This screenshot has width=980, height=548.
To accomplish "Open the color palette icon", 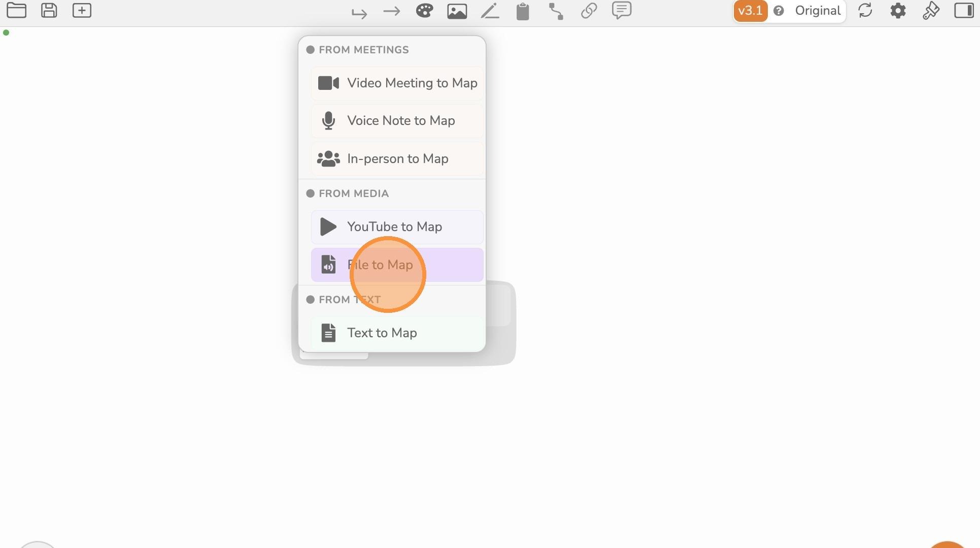I will pos(424,11).
